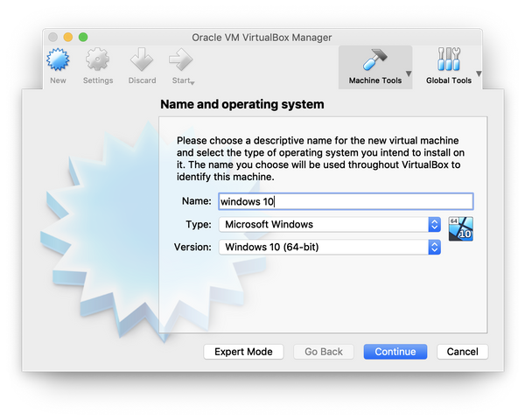Screen dimensions: 525x420
Task: Close the VirtualBox Manager window with the red button
Action: coord(52,37)
